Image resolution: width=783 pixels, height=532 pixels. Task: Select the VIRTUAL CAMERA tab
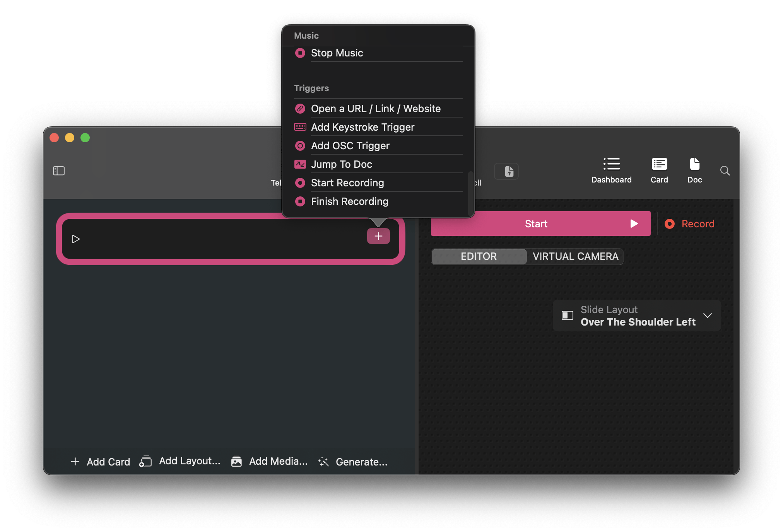click(x=575, y=256)
